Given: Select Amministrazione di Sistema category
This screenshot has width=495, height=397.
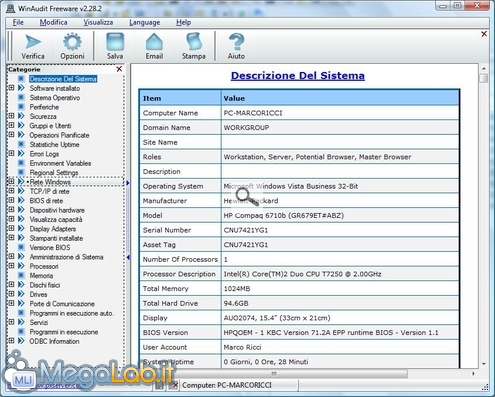Looking at the screenshot, I should click(x=66, y=257).
